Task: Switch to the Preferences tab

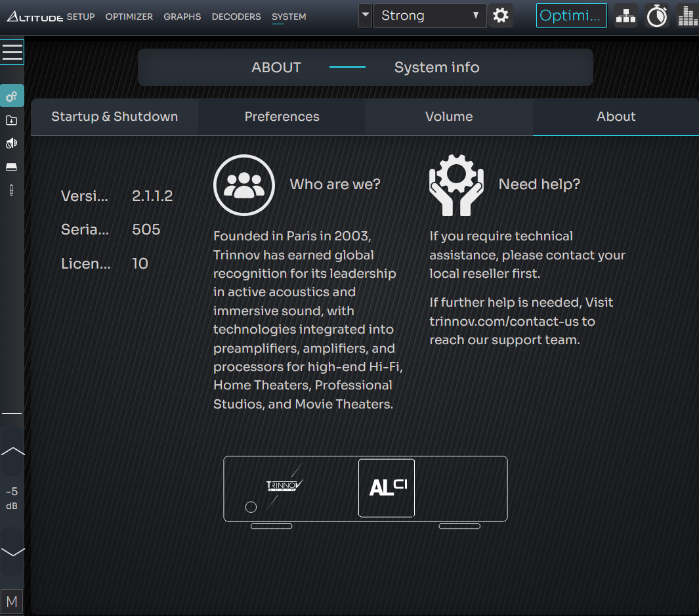Action: coord(282,117)
